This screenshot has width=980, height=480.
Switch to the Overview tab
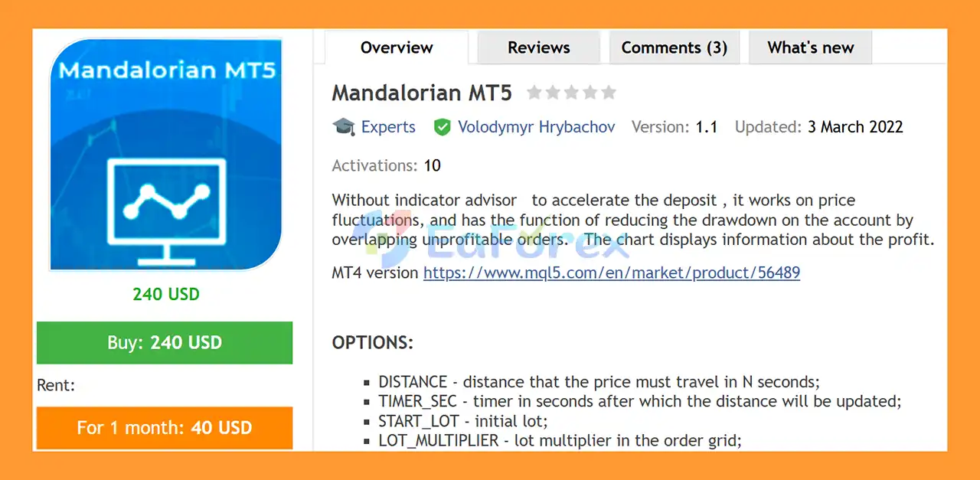coord(397,47)
